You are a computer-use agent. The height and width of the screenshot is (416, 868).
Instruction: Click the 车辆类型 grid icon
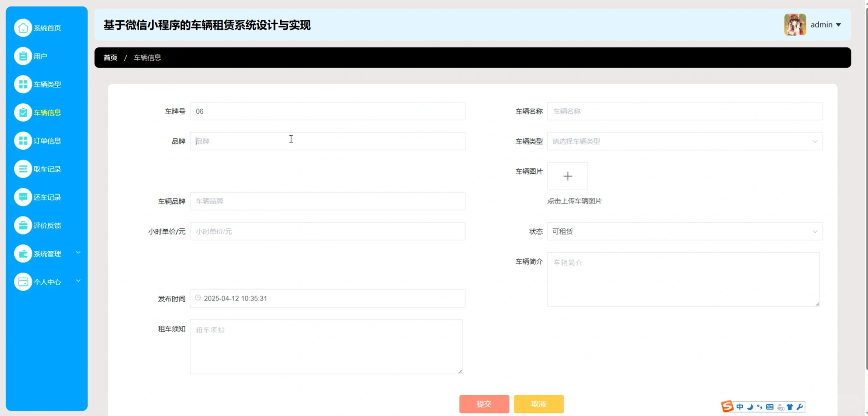coord(23,84)
